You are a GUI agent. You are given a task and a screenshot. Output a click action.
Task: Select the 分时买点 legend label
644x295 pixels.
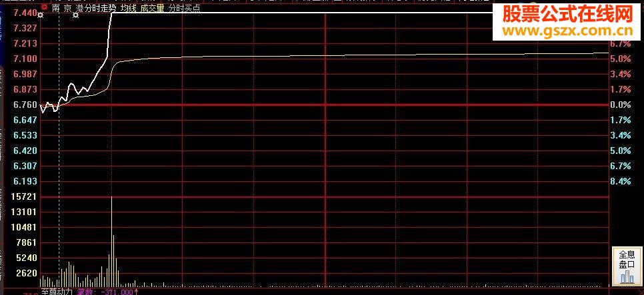(x=185, y=8)
